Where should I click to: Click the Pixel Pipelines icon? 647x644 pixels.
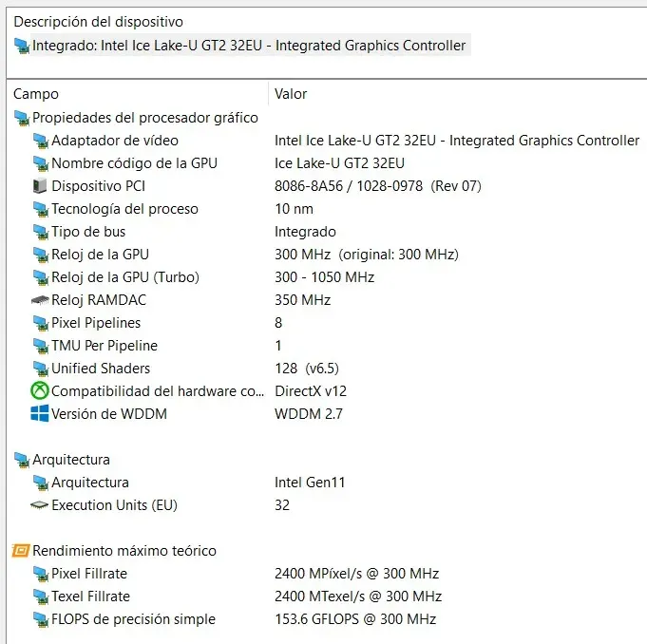41,323
